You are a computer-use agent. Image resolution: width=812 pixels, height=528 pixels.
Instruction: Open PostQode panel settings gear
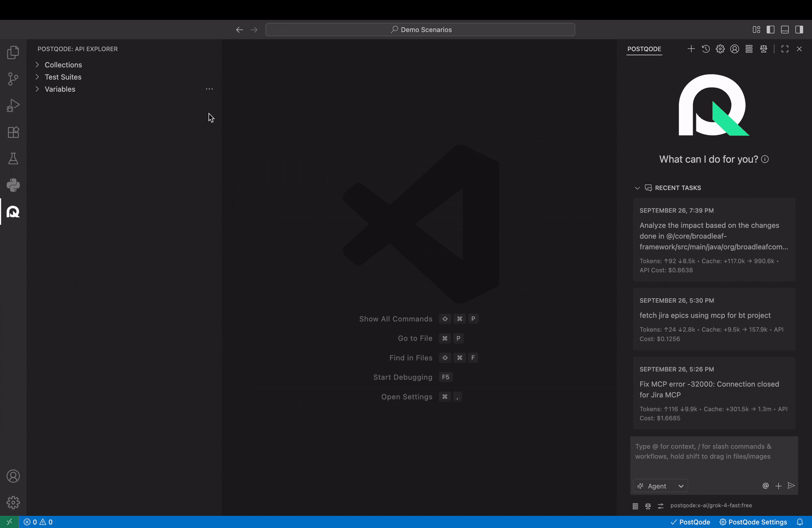(x=720, y=49)
